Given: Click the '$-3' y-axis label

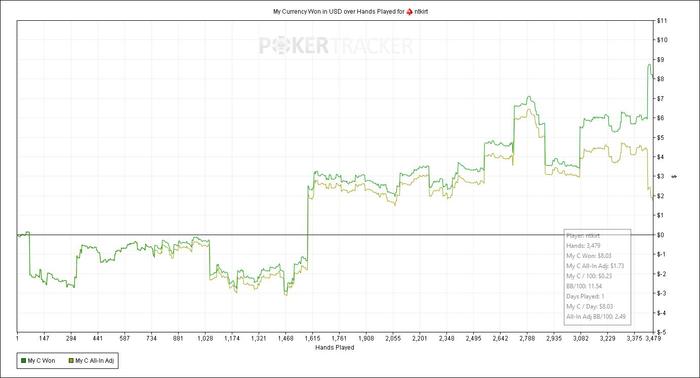Looking at the screenshot, I should (662, 293).
